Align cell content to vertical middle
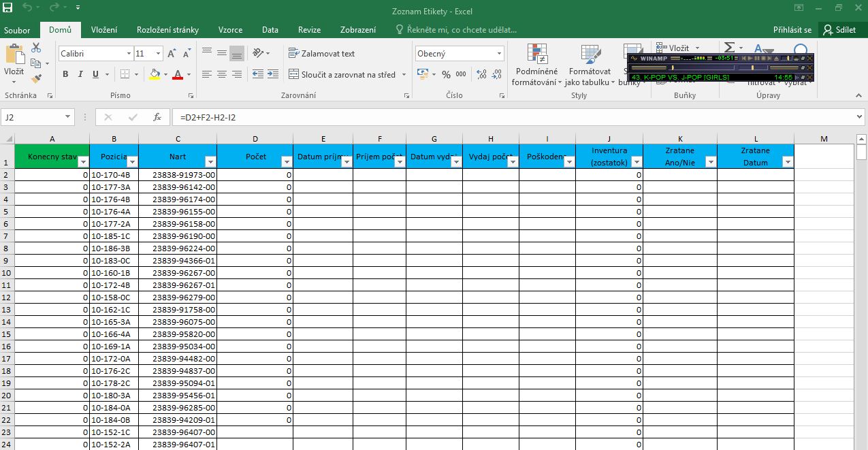Screen dimensions: 868x450 (221, 52)
